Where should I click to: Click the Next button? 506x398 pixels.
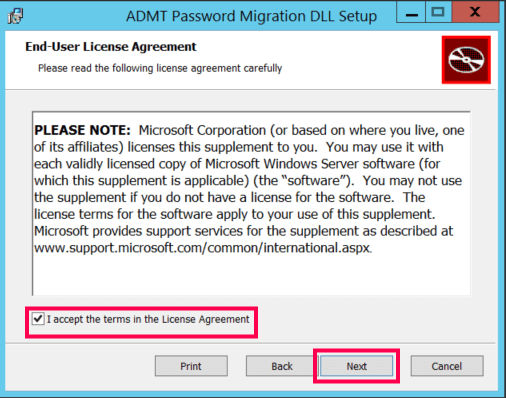pyautogui.click(x=356, y=366)
